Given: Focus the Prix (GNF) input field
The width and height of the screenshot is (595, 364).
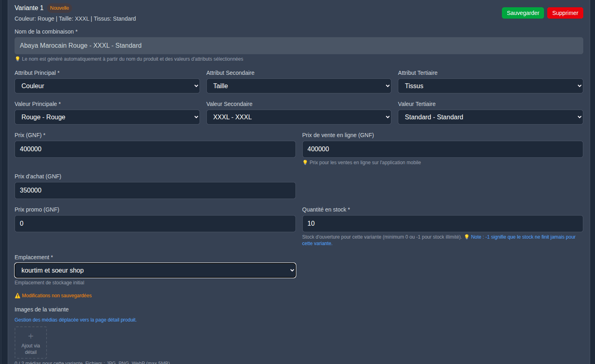Looking at the screenshot, I should (x=155, y=149).
